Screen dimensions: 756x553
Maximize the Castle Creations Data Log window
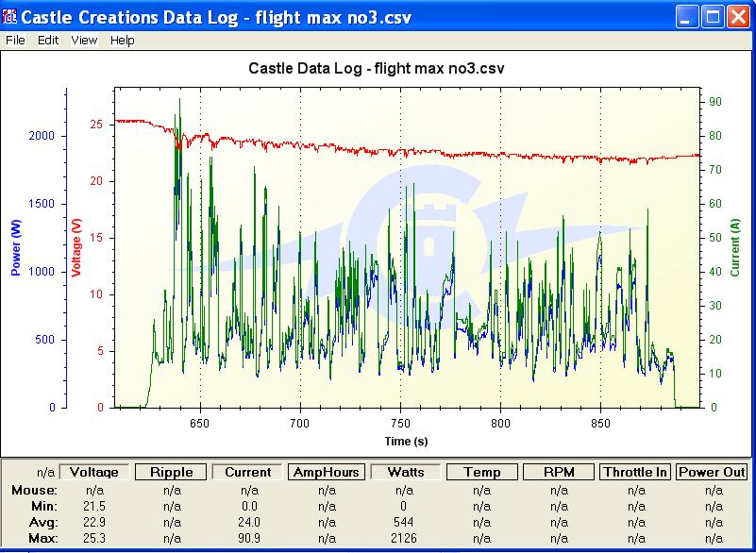click(713, 17)
